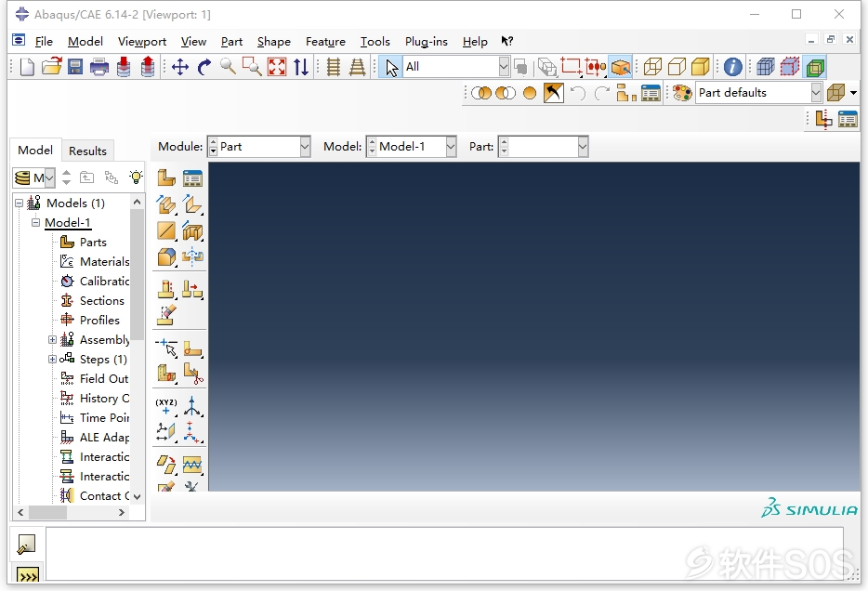This screenshot has height=591, width=868.
Task: Click the New Model Database icon
Action: [x=27, y=67]
